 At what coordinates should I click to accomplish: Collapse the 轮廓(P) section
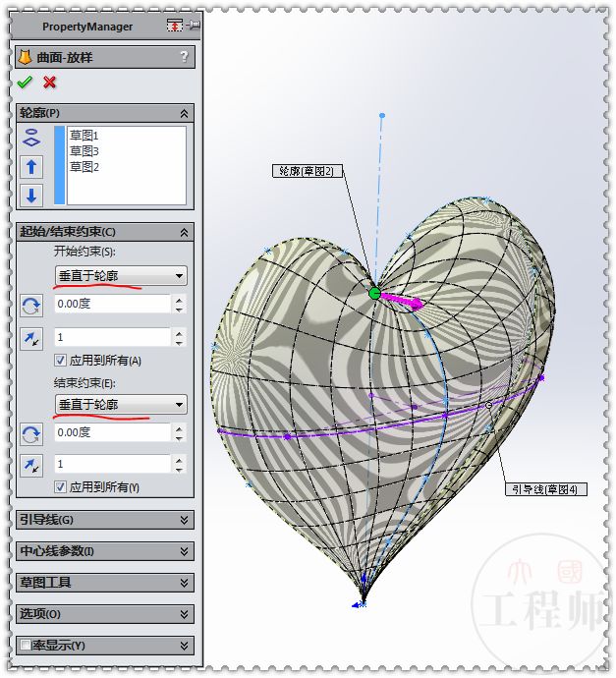[184, 114]
